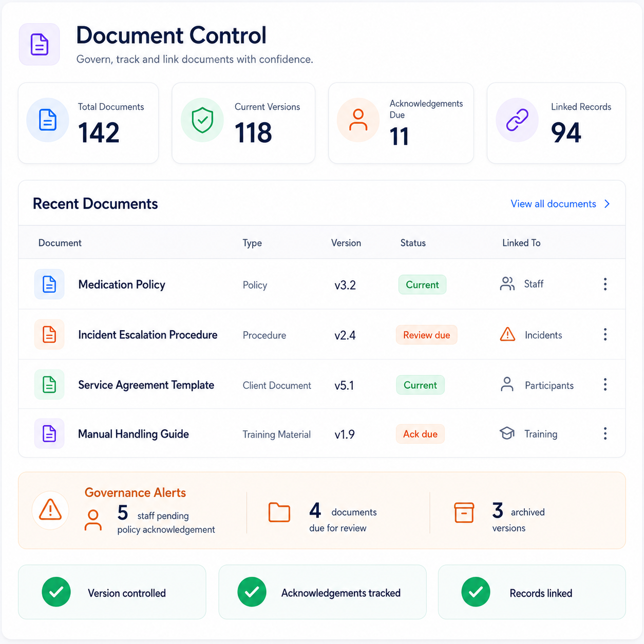
Task: Click the Acknowledgements tracked green check icon
Action: click(x=252, y=592)
